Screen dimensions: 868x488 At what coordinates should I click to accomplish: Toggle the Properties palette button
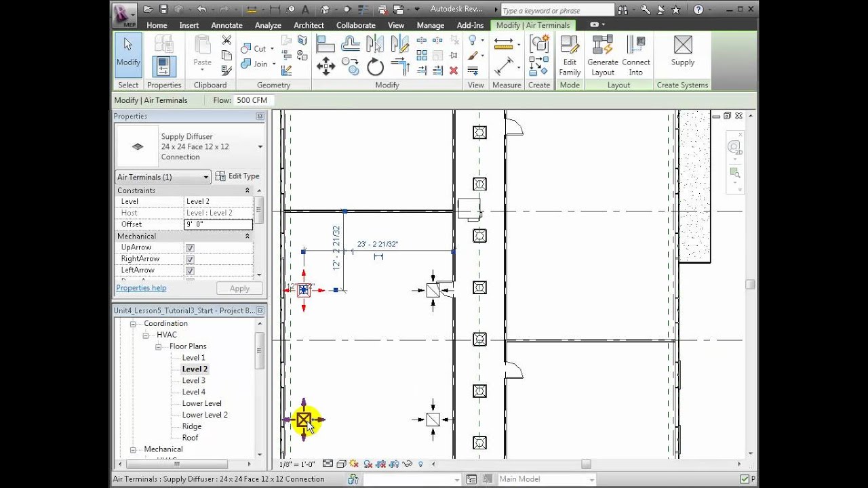pyautogui.click(x=163, y=66)
